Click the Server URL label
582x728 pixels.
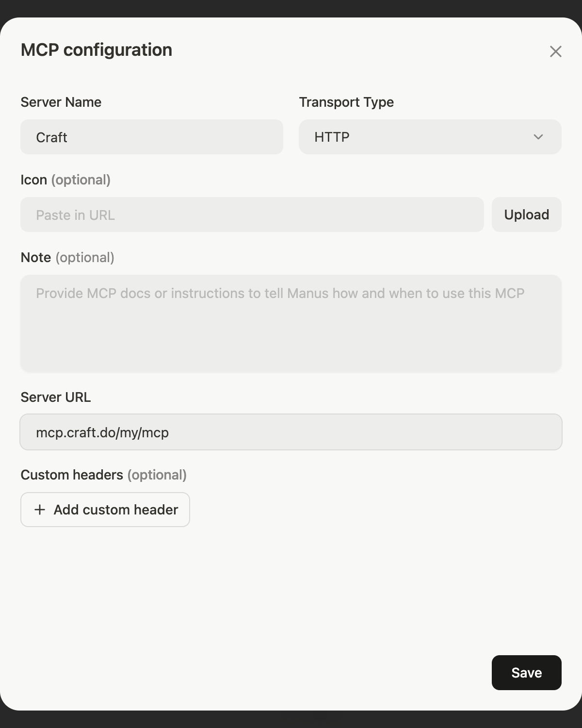[55, 397]
